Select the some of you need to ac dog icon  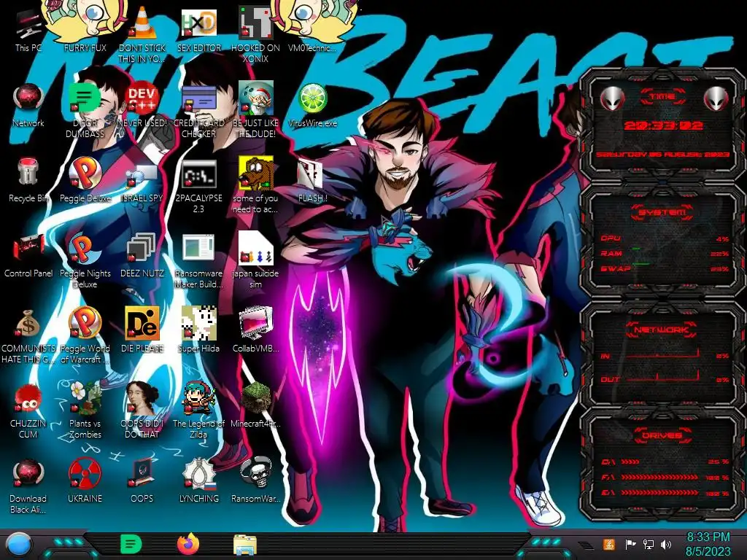point(255,172)
